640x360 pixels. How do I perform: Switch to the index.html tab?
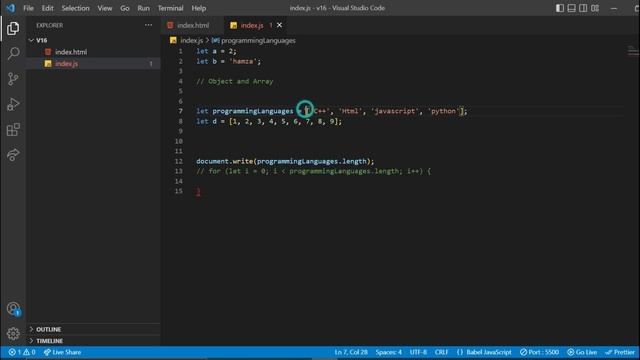tap(193, 25)
